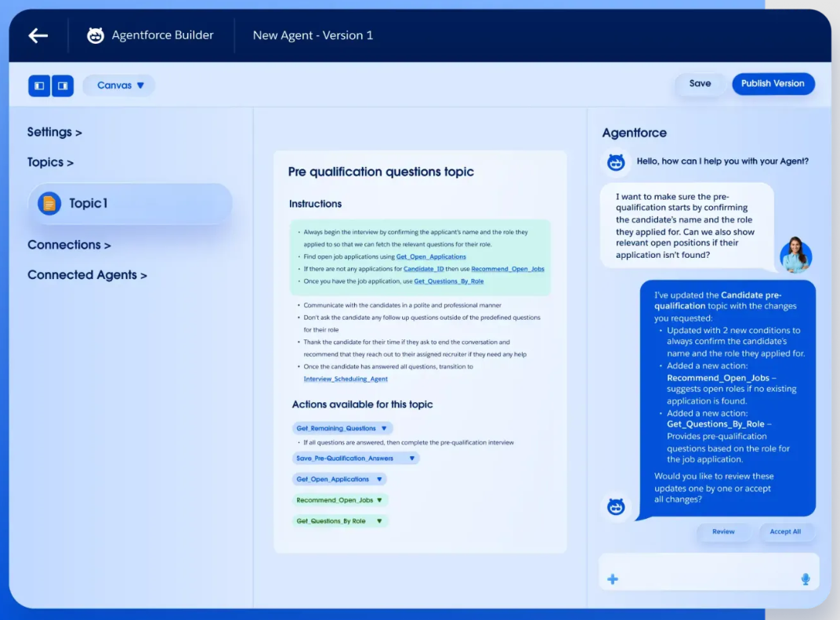Click the orange Topic1 document icon
This screenshot has height=620, width=840.
pyautogui.click(x=49, y=204)
